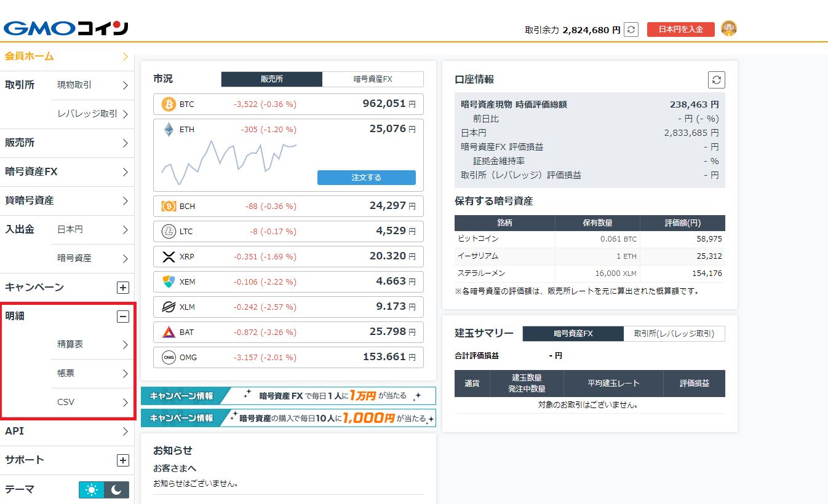The image size is (828, 504).
Task: Click the total valuation 238,463 円
Action: pyautogui.click(x=694, y=104)
